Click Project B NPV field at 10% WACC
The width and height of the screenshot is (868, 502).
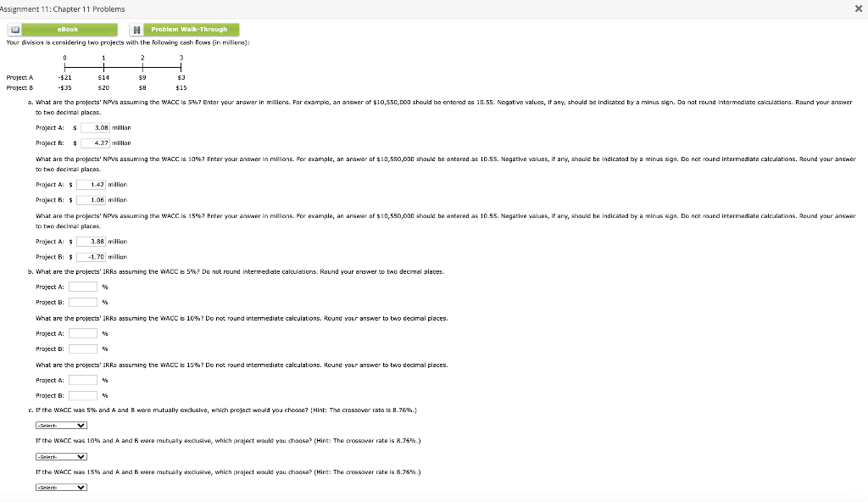coord(91,200)
